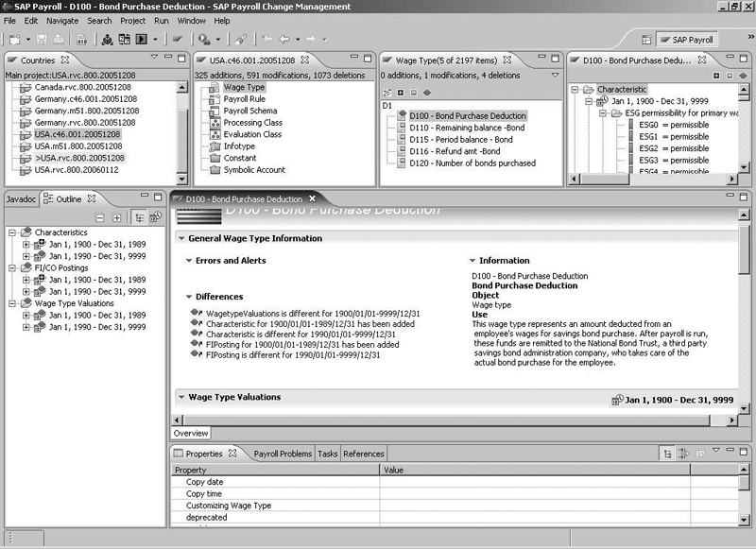This screenshot has height=549, width=756.
Task: Select Symbolic Account in the object list
Action: [x=254, y=170]
